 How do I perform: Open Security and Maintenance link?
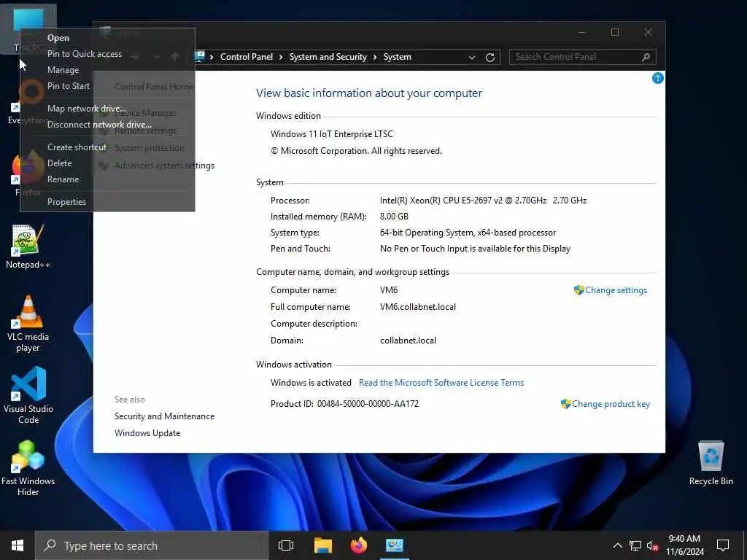pos(164,416)
